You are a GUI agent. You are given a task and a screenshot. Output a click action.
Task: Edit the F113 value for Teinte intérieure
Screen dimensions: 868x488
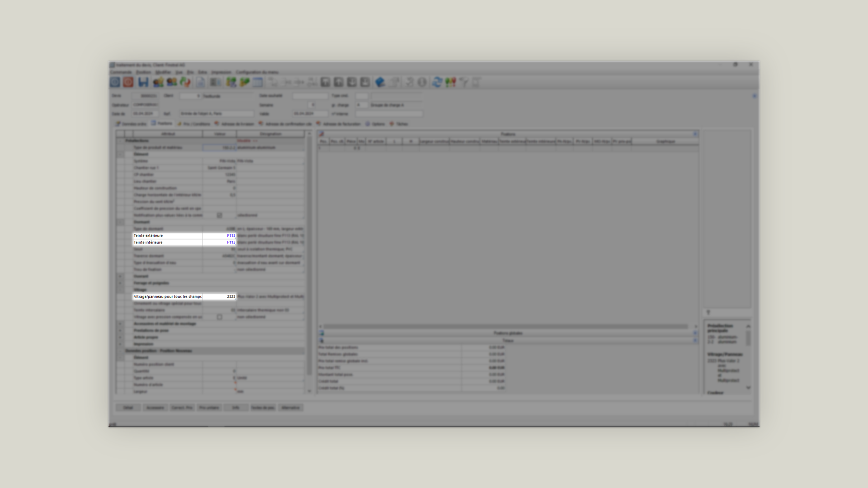tap(219, 242)
